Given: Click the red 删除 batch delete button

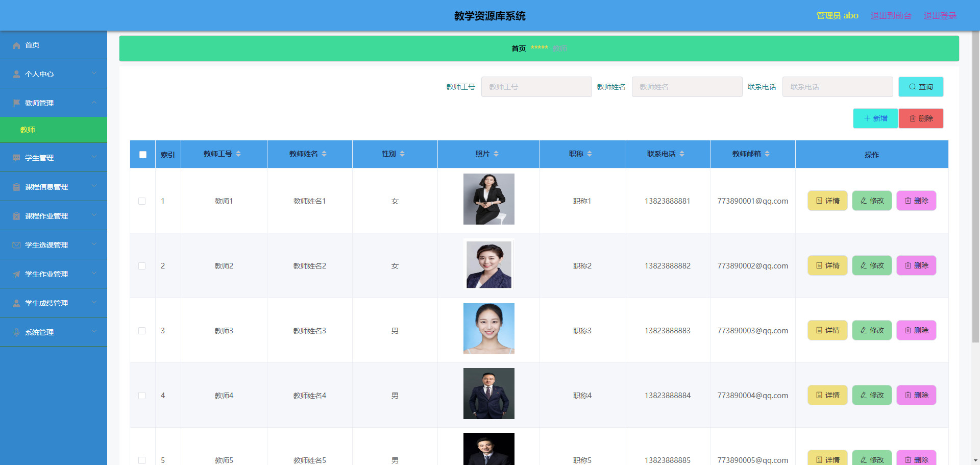Looking at the screenshot, I should (921, 118).
